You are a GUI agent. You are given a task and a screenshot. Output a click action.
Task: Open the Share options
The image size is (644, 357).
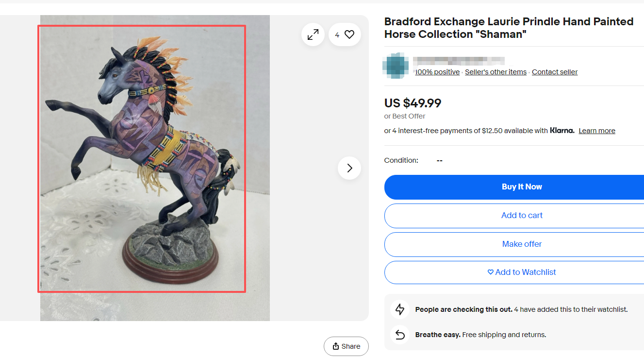click(x=346, y=346)
